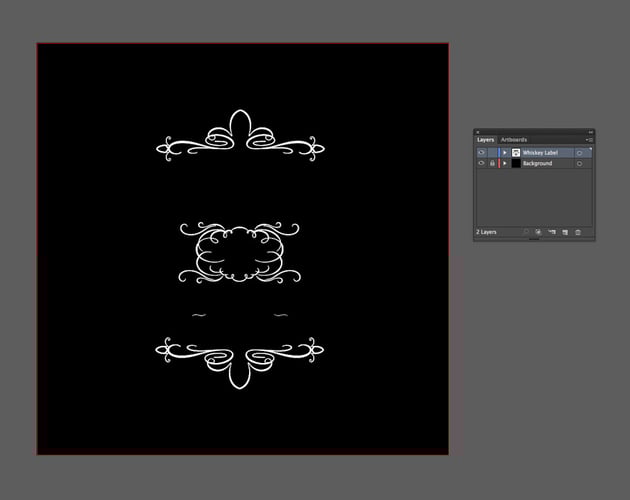The height and width of the screenshot is (500, 630).
Task: Target the Background layer circle
Action: [579, 164]
